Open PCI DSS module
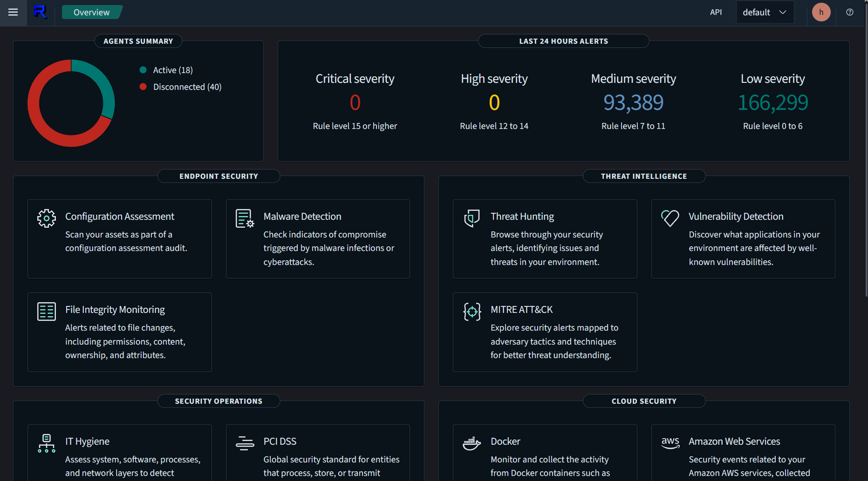The width and height of the screenshot is (868, 481). click(318, 453)
